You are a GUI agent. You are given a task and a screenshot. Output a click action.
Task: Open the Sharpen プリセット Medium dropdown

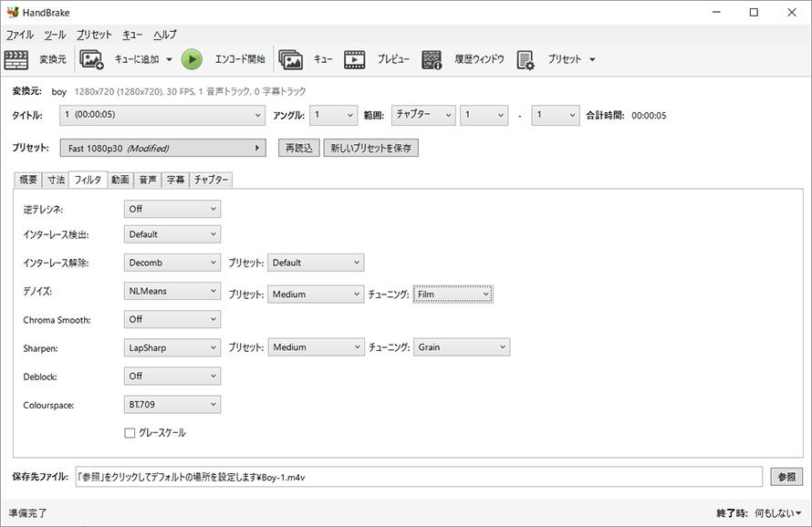pyautogui.click(x=316, y=347)
